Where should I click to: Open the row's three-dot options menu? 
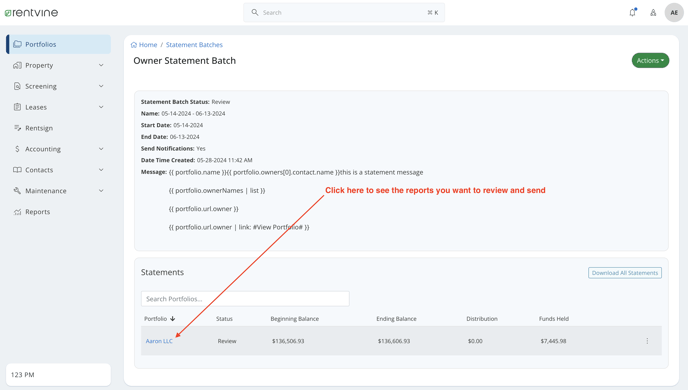647,341
